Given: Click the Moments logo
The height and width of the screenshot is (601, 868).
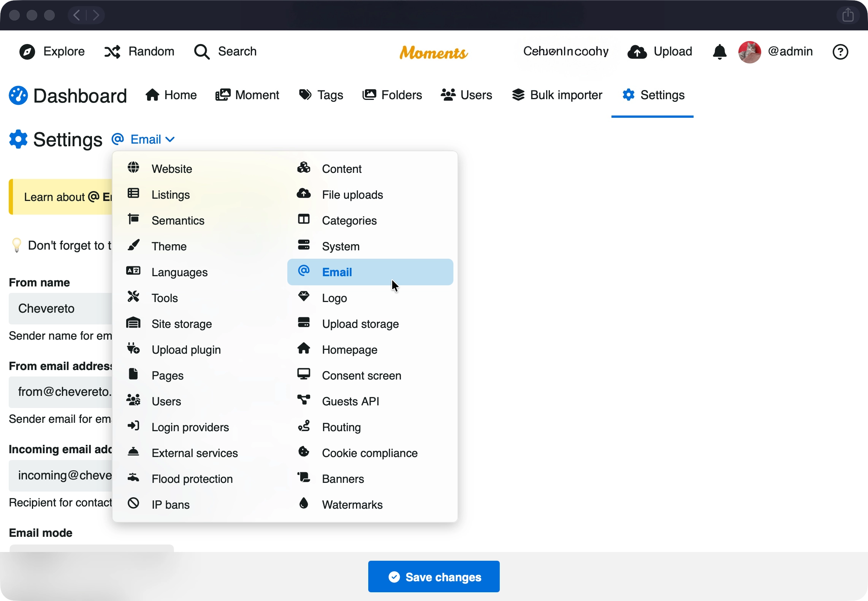Looking at the screenshot, I should pyautogui.click(x=434, y=52).
